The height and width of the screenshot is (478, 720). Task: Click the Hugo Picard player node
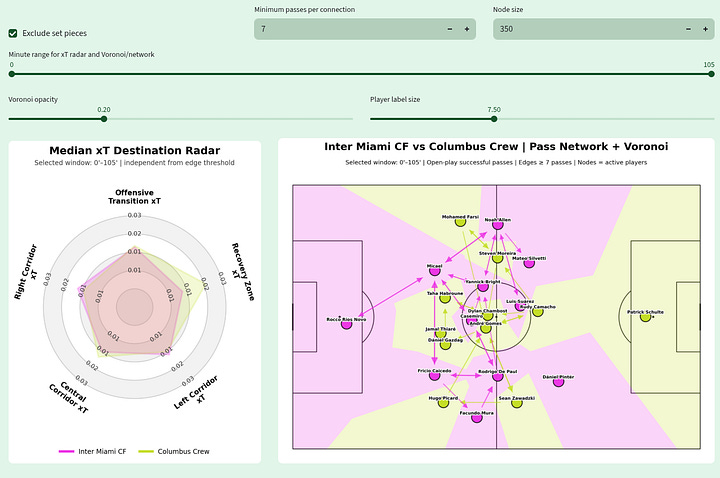(443, 403)
